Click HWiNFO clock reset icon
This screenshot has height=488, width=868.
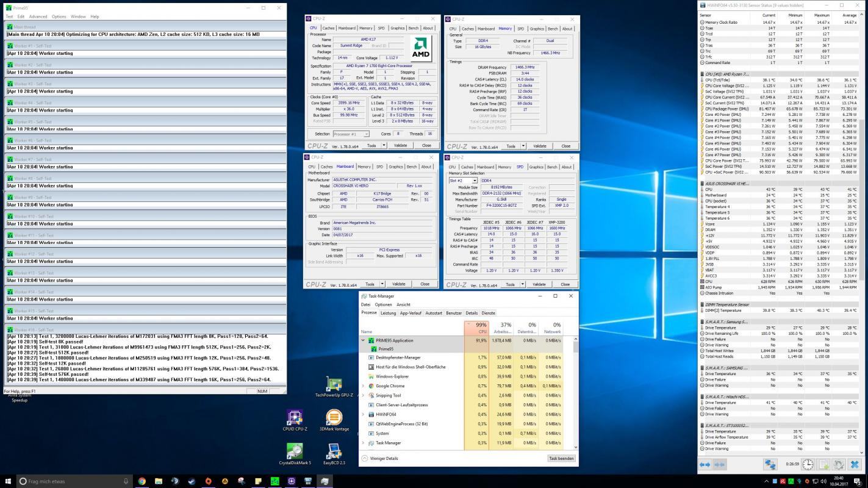pyautogui.click(x=808, y=465)
